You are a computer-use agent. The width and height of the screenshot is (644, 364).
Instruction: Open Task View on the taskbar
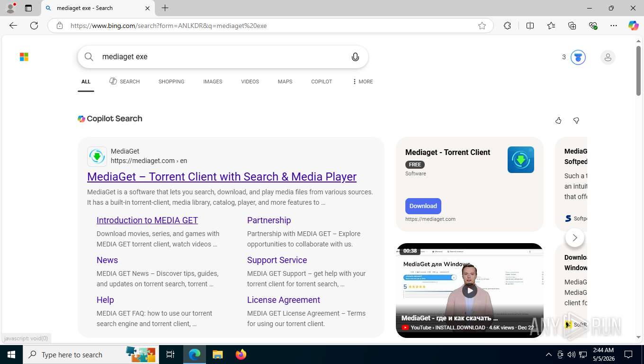point(170,355)
